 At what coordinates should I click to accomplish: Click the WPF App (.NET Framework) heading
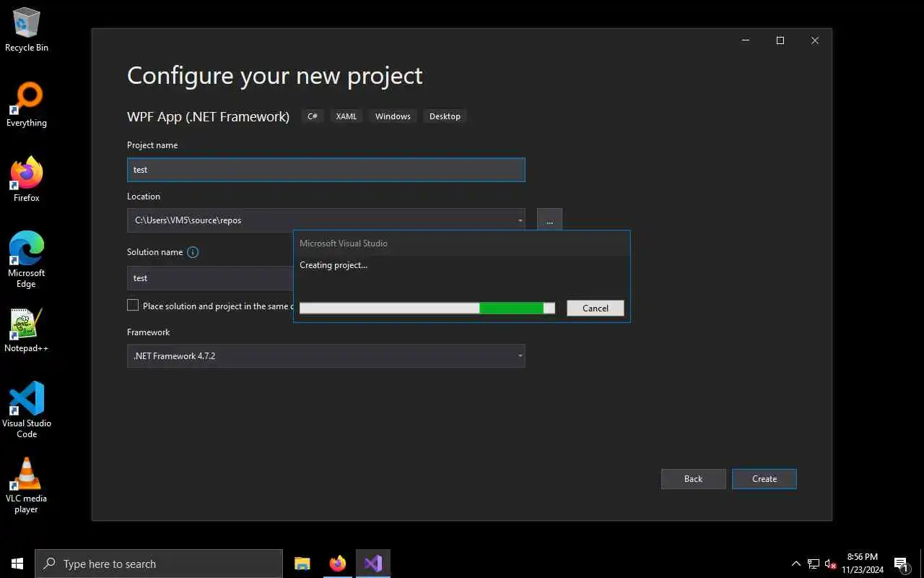[209, 116]
